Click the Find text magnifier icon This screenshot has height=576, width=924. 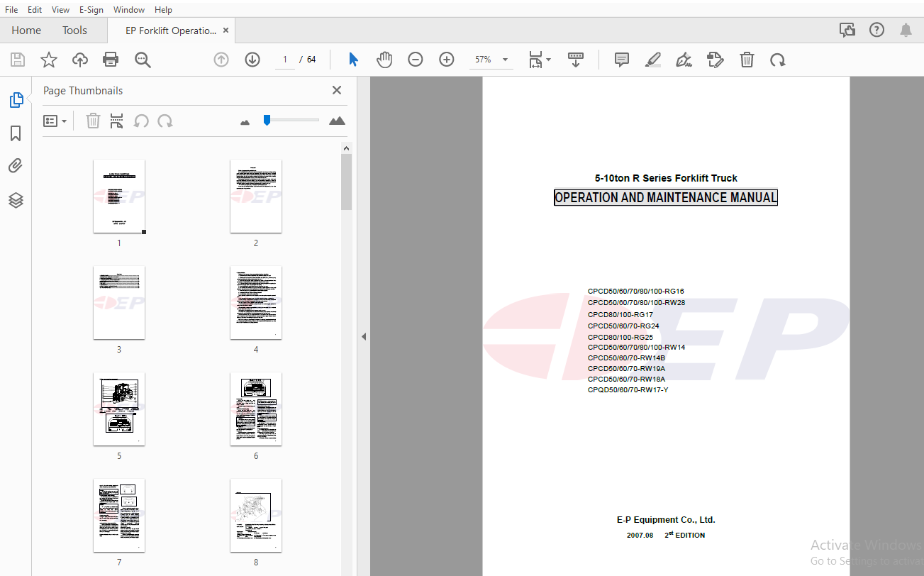point(143,60)
